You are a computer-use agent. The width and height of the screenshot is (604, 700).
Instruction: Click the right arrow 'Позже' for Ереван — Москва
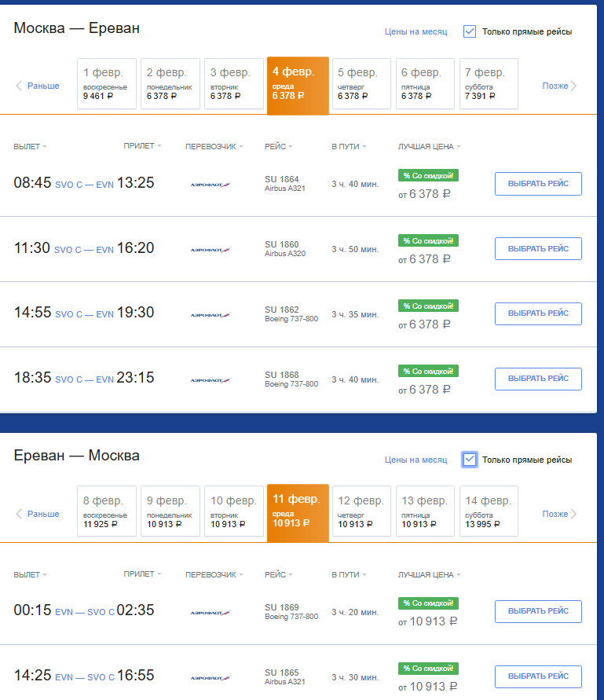(559, 514)
